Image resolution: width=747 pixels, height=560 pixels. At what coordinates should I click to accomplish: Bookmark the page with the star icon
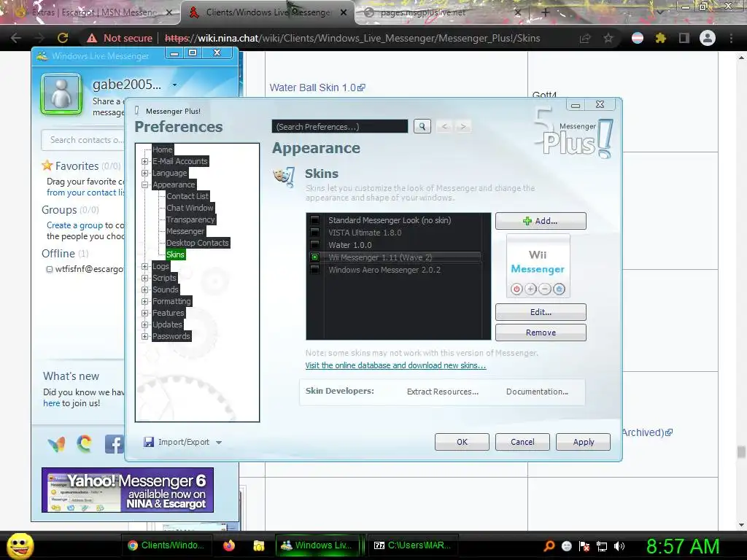(608, 38)
